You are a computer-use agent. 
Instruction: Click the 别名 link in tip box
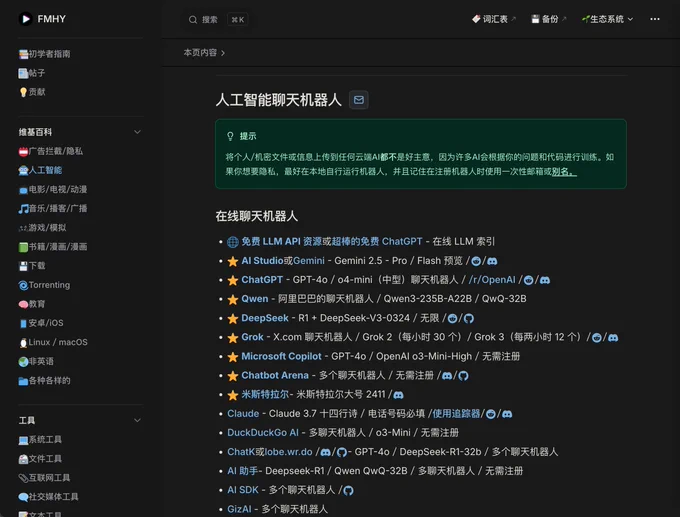(564, 171)
